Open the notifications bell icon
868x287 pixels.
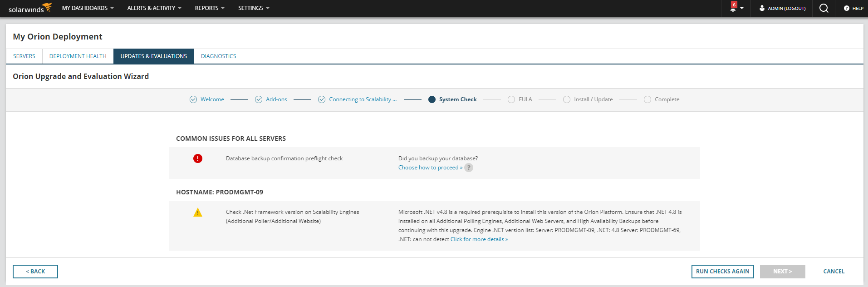point(733,9)
